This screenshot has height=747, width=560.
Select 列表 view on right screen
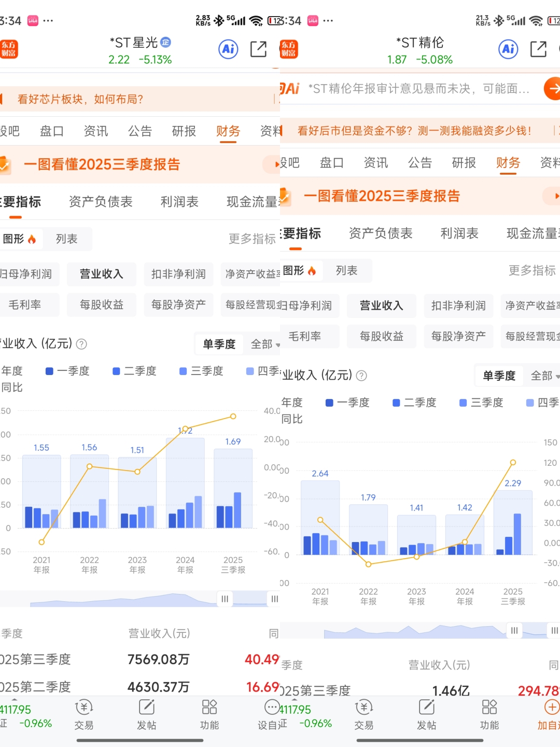347,271
